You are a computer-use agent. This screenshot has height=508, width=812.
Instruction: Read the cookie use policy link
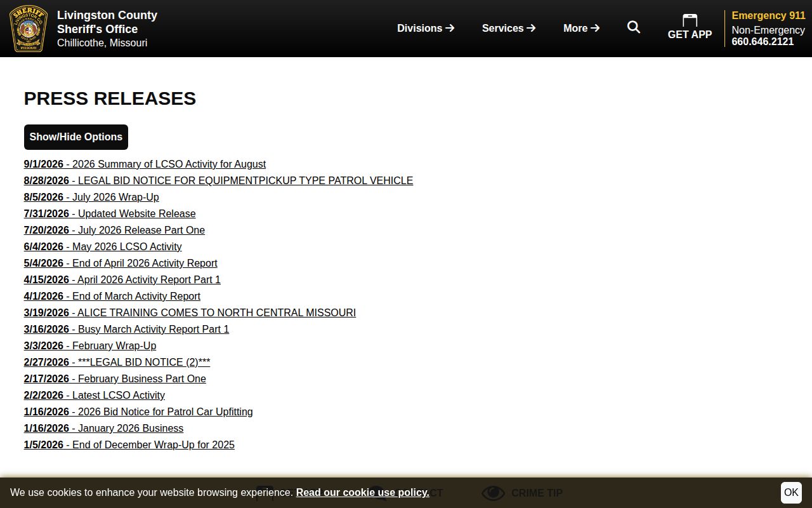click(x=362, y=493)
